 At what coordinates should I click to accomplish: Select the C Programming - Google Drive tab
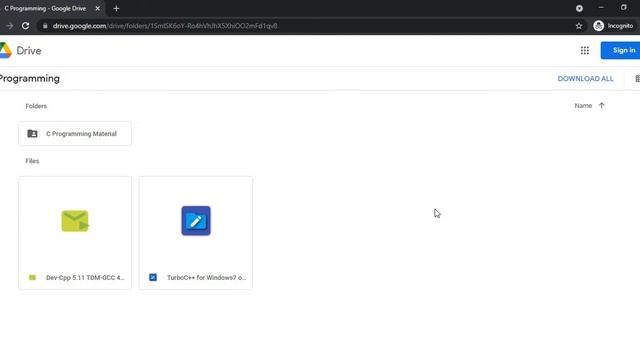point(45,8)
